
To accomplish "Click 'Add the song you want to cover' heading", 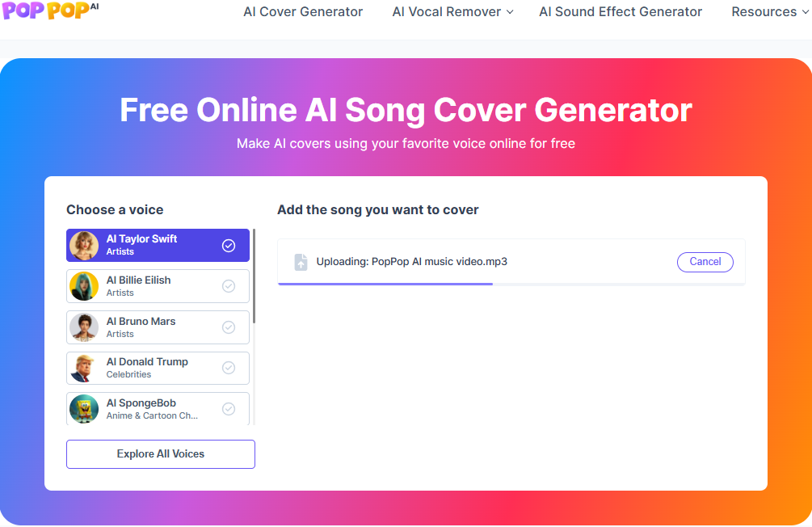I will [x=378, y=210].
